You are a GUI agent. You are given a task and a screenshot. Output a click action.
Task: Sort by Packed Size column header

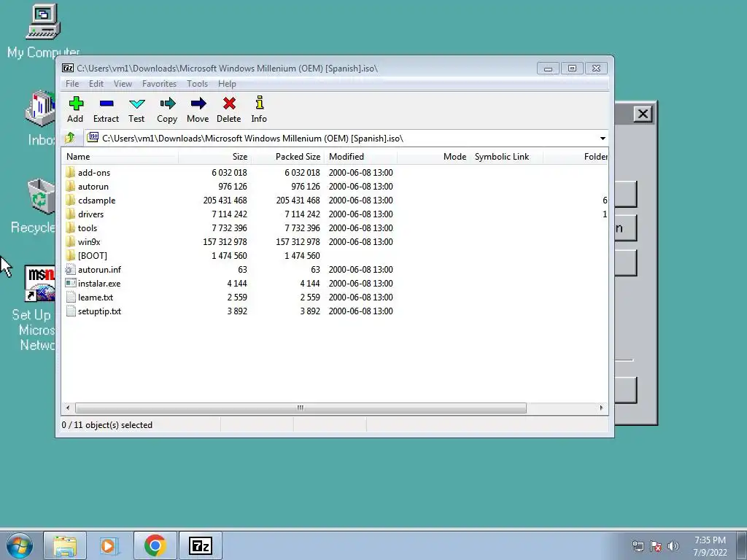click(287, 157)
